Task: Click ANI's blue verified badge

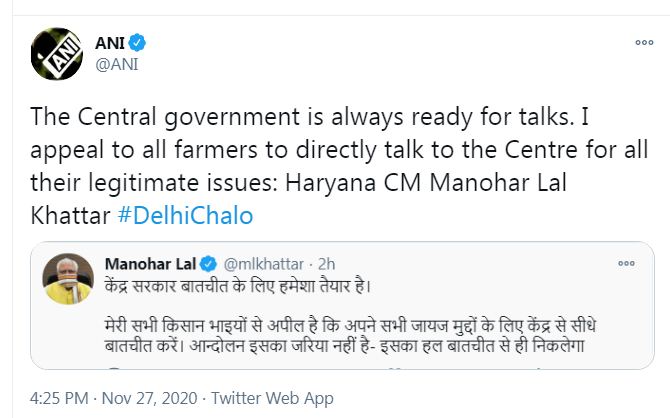Action: coord(140,42)
